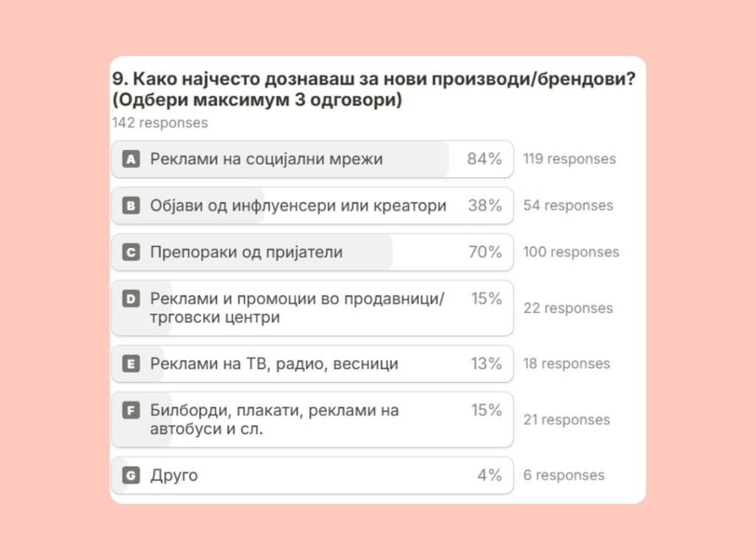Click the 70% percentage value
The width and height of the screenshot is (756, 560).
pyautogui.click(x=484, y=252)
